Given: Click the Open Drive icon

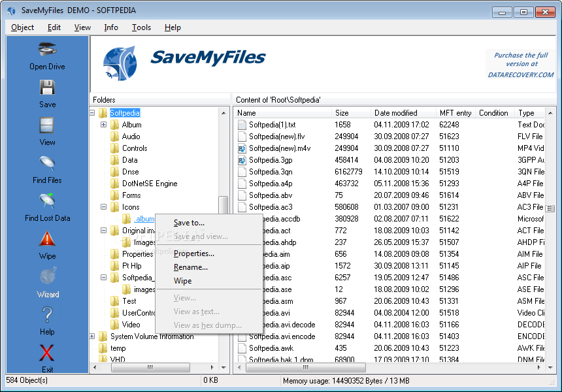Looking at the screenshot, I should point(47,50).
